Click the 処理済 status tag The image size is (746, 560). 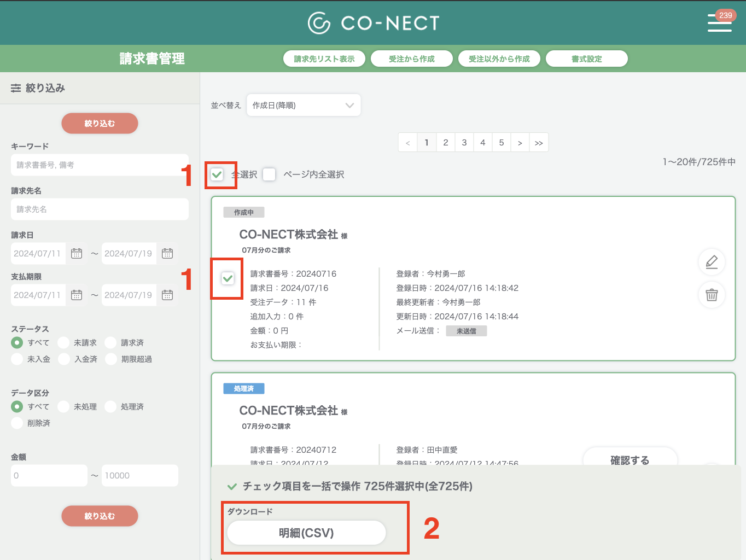(244, 388)
